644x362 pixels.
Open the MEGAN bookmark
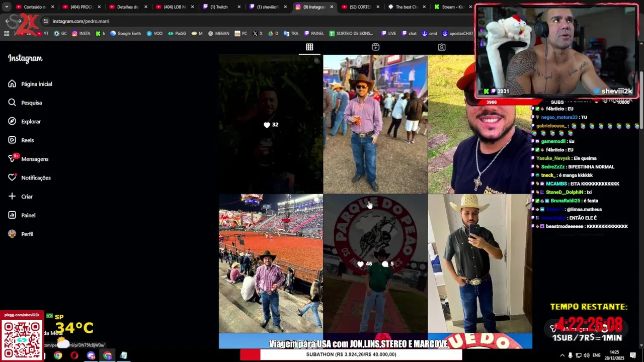(x=218, y=34)
